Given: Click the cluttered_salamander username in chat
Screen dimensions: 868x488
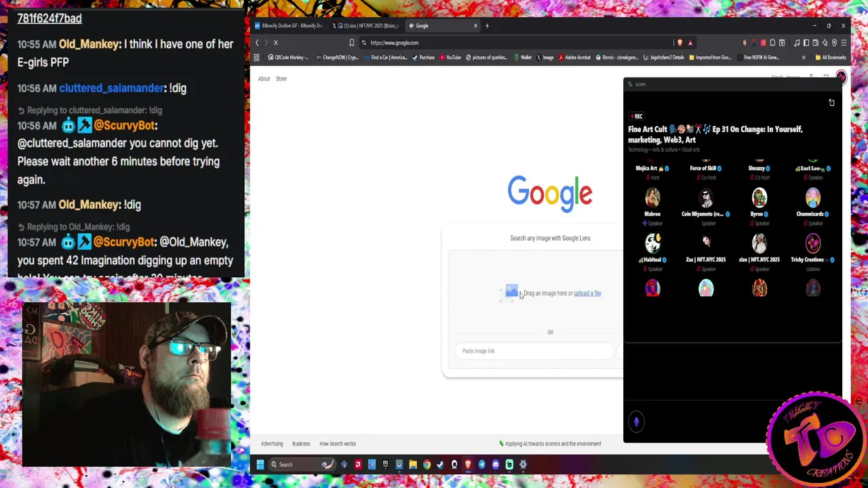Looking at the screenshot, I should pos(112,88).
